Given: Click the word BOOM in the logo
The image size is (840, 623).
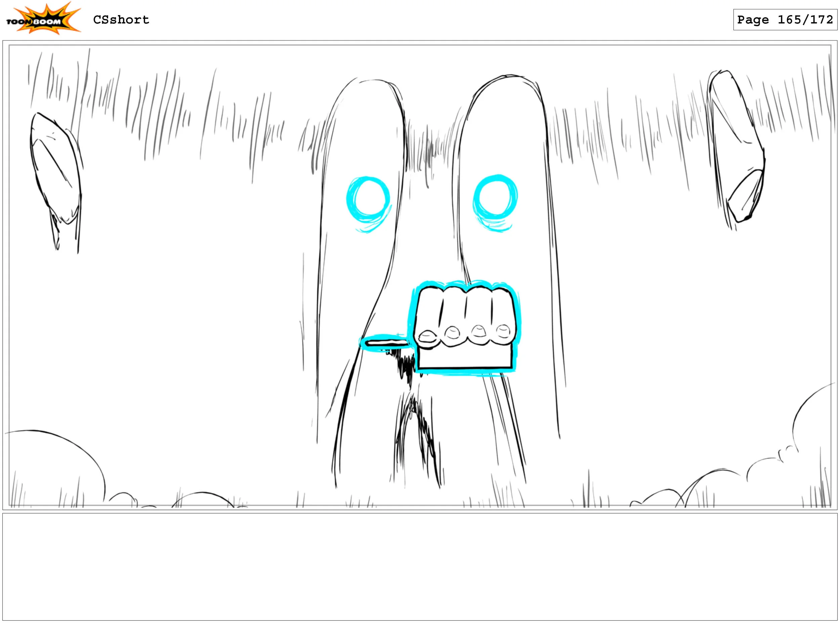Looking at the screenshot, I should (47, 22).
